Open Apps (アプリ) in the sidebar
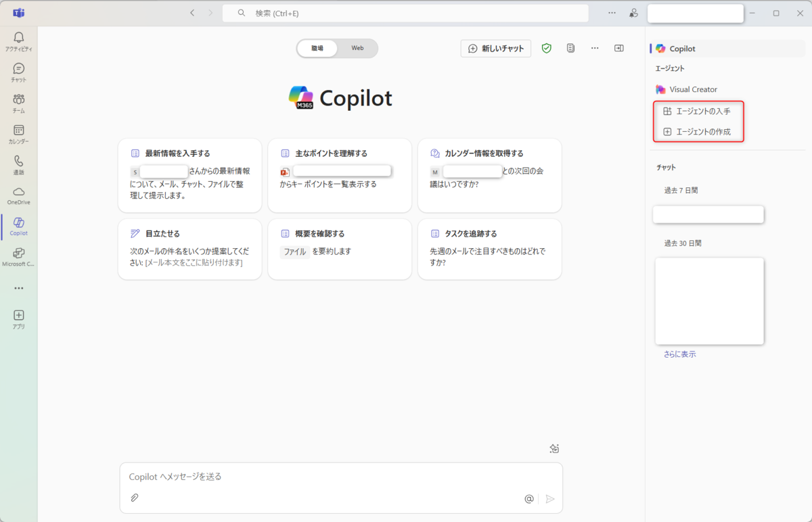 coord(19,320)
